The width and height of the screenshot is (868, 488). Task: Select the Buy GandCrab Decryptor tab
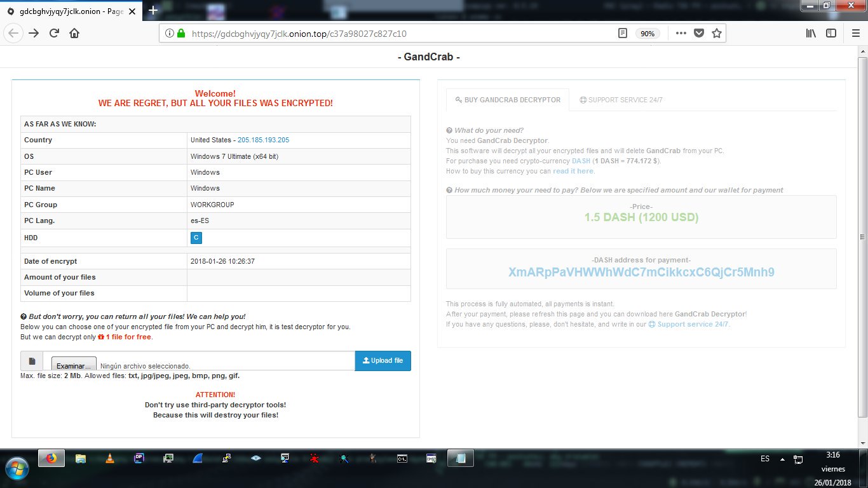(x=508, y=100)
